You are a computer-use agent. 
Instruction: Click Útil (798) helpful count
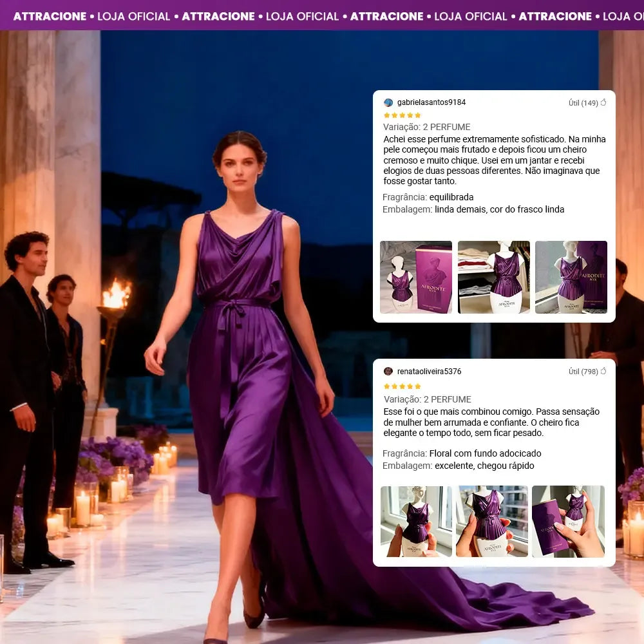pos(583,372)
